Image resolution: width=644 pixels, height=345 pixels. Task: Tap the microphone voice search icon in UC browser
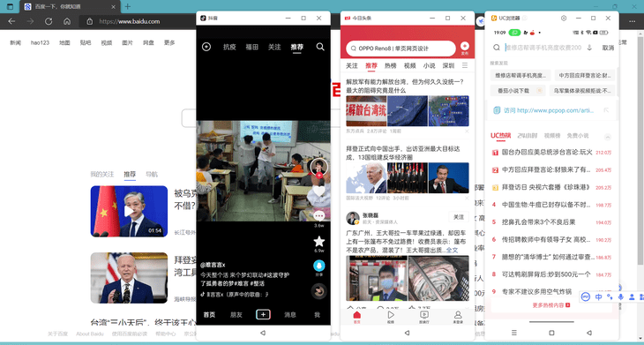click(589, 48)
